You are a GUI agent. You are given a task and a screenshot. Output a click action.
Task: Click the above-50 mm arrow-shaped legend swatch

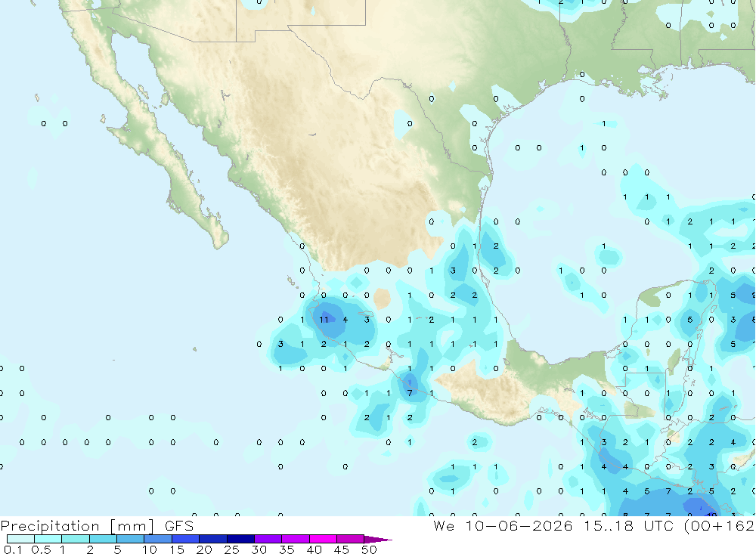point(377,540)
